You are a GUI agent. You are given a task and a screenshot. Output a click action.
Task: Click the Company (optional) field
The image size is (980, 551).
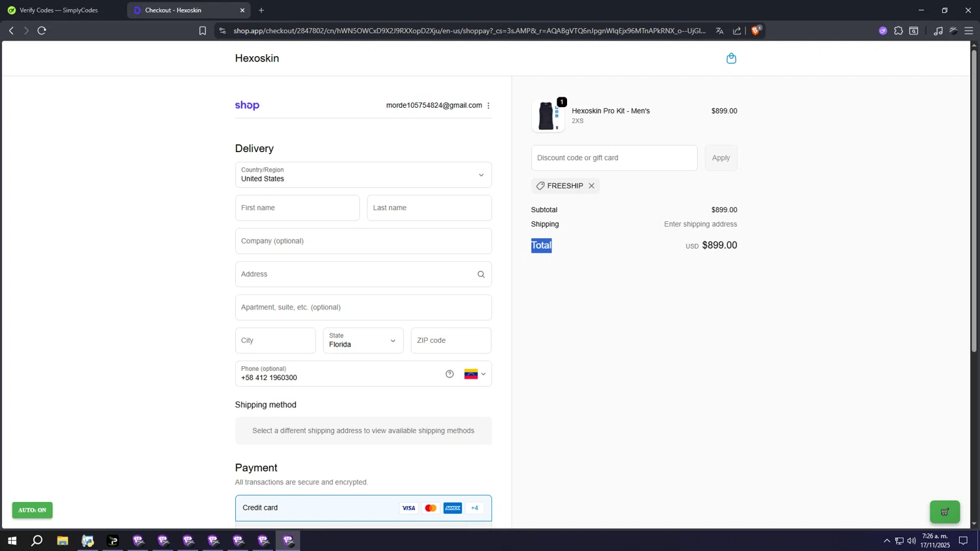coord(363,241)
